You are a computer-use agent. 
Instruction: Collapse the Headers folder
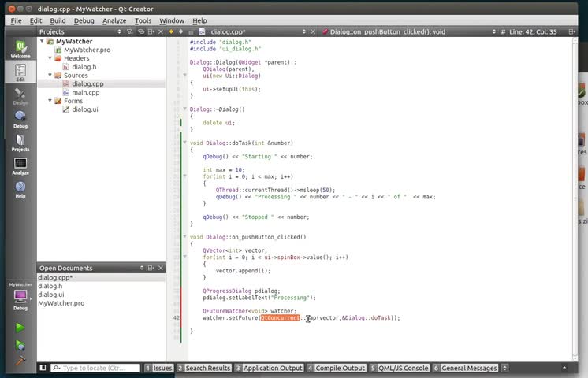click(x=50, y=58)
